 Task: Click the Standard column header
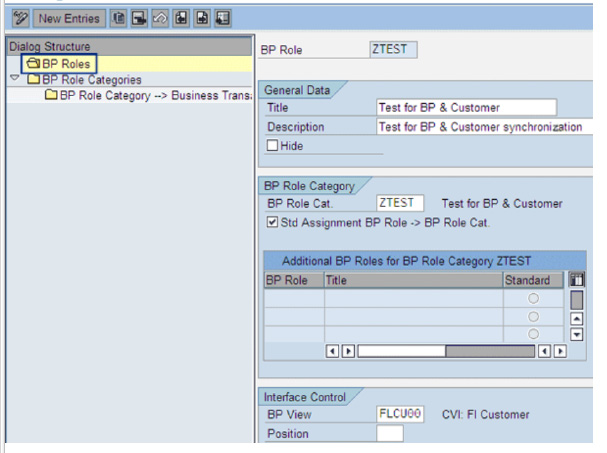coord(533,280)
